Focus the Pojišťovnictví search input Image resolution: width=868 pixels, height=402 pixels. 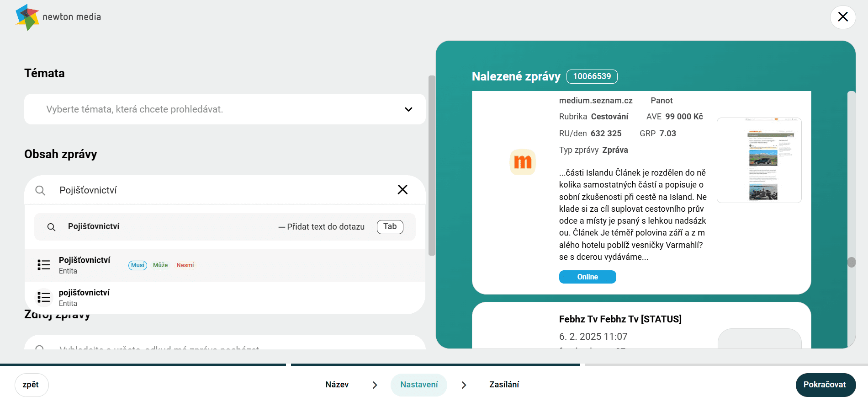[x=224, y=190]
